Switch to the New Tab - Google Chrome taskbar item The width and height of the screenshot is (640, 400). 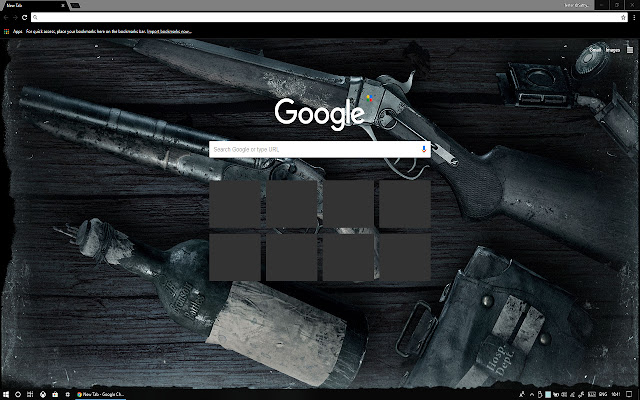click(100, 394)
